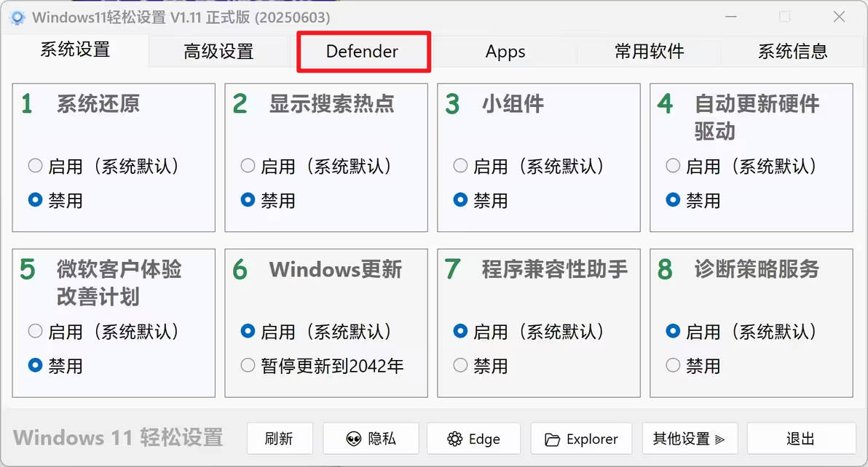Disable 程序兼容性助手 with the 禁用 option
Screen dimensions: 868x467
tap(460, 365)
